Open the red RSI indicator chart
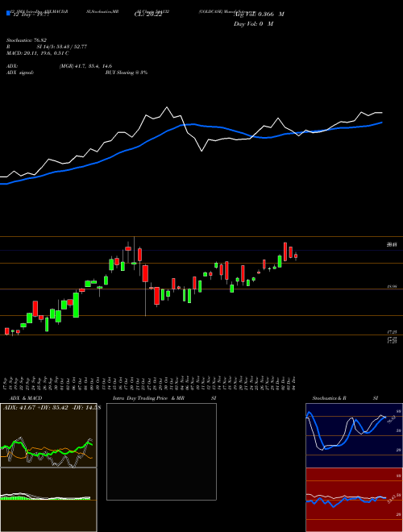The width and height of the screenshot is (403, 532). coord(354,500)
